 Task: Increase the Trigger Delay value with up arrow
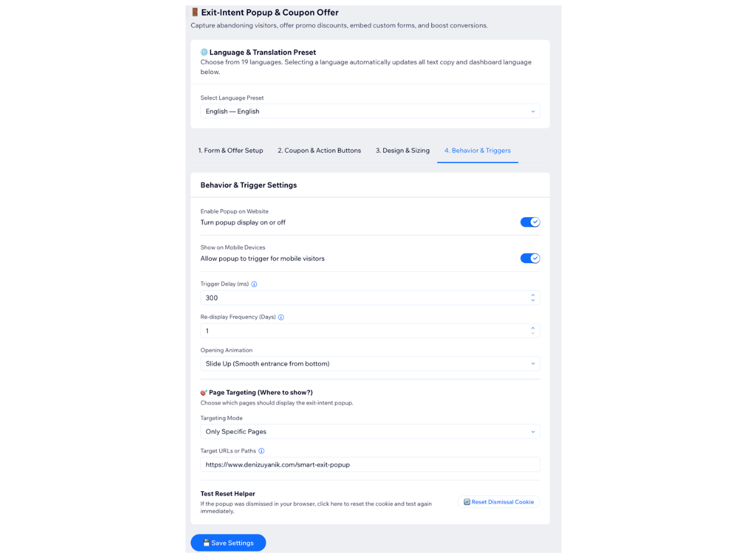click(533, 295)
